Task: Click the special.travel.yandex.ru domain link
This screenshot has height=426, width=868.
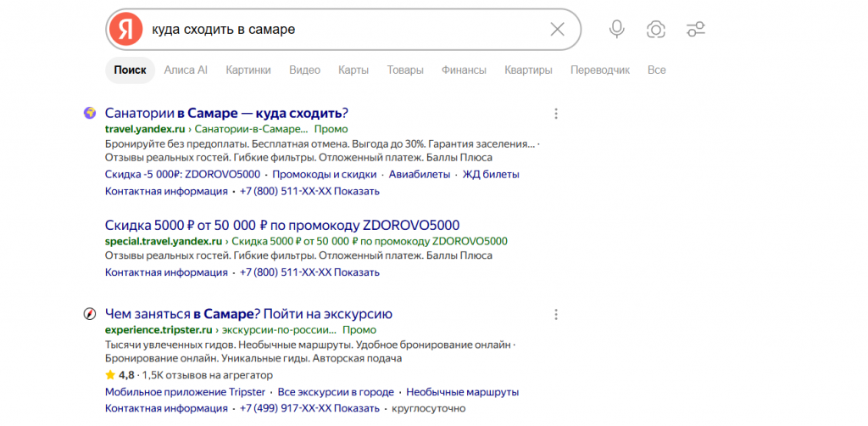Action: 164,242
